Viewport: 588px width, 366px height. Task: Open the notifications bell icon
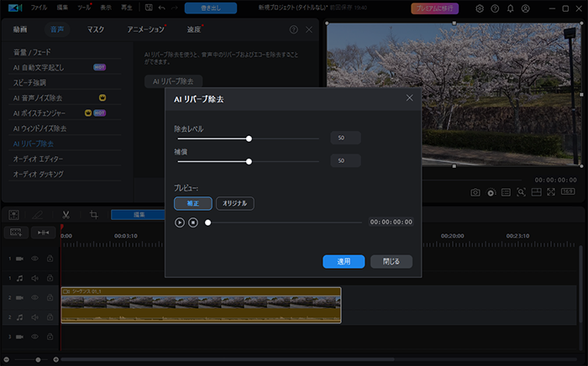coord(511,8)
